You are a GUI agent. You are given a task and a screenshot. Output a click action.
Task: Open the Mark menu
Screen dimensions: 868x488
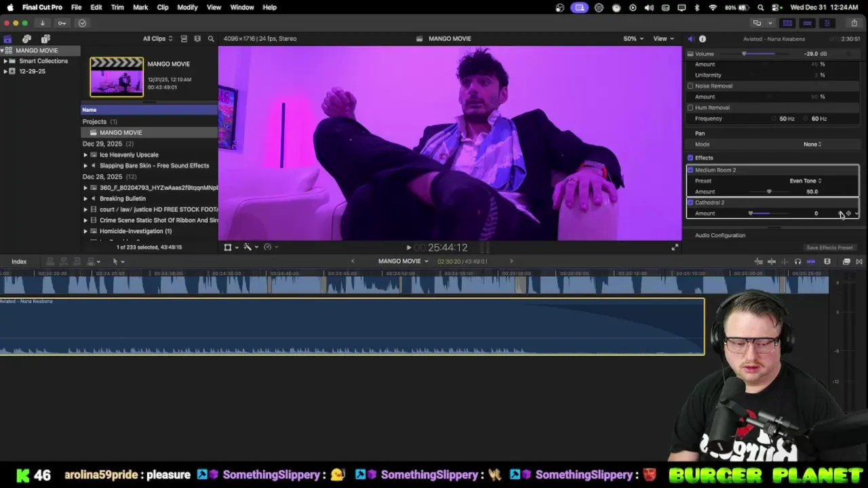click(140, 7)
